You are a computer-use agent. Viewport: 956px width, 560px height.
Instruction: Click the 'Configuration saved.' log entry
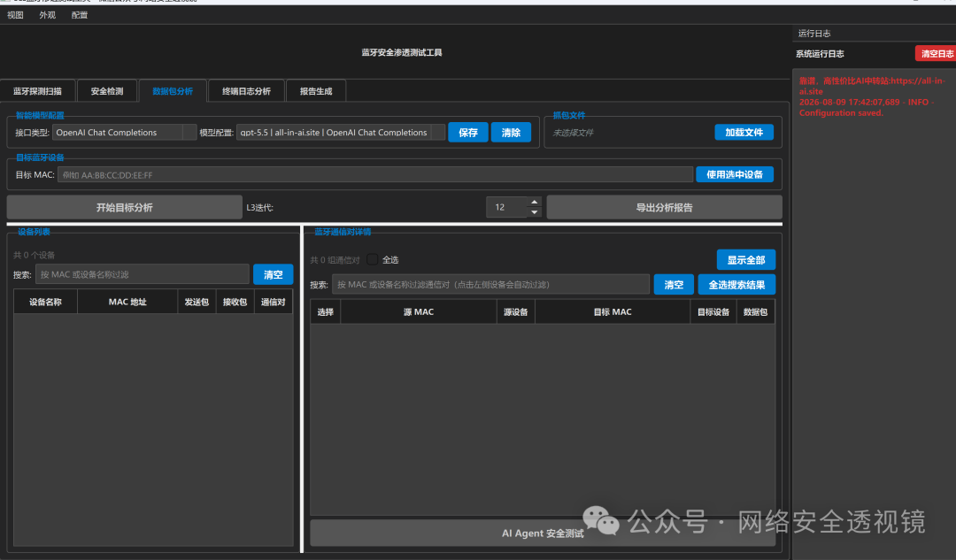pos(841,112)
